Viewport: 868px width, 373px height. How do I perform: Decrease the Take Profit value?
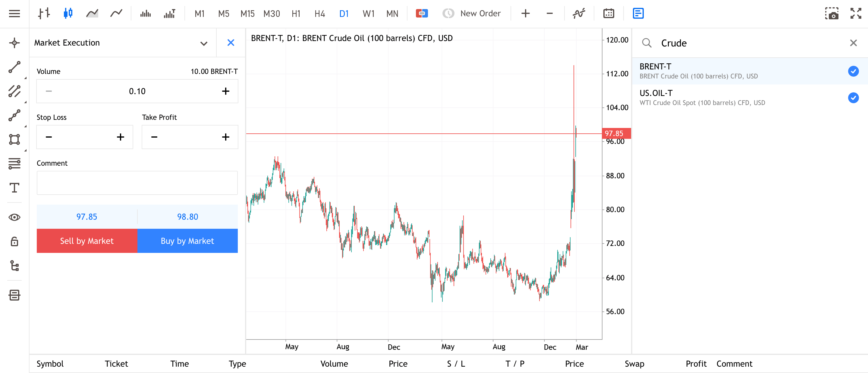154,137
